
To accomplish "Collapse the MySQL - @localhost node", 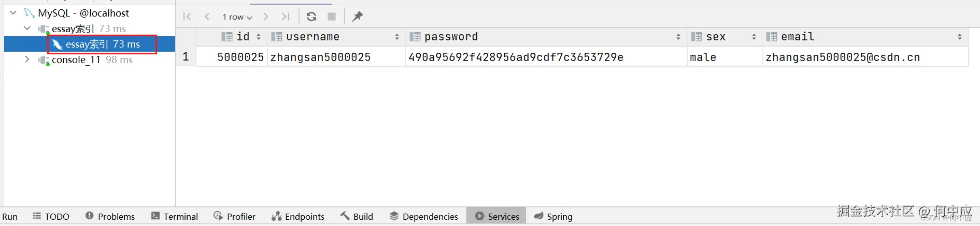I will coord(13,13).
